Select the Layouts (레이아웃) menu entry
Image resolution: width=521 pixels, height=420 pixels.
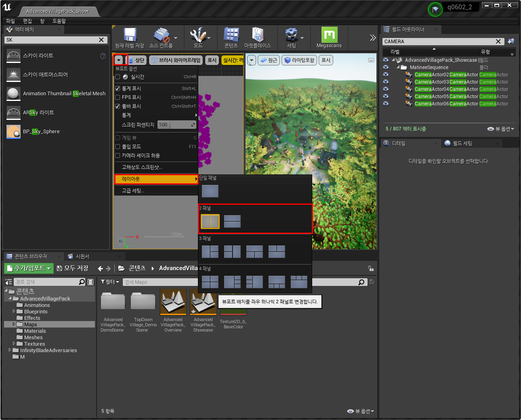pyautogui.click(x=156, y=179)
